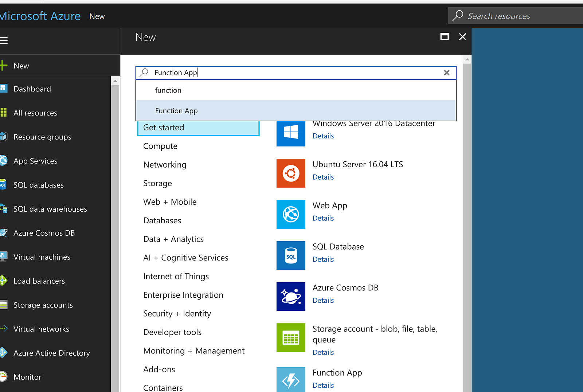Open the AI + Cognitive Services category
The width and height of the screenshot is (583, 392).
(x=186, y=258)
